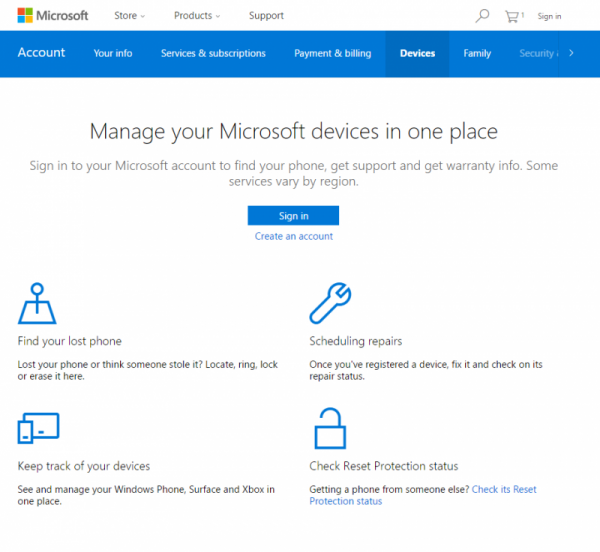Click the 'Sign in to your Microsoft account' subtitle
Screen dimensions: 600x552
(x=293, y=173)
